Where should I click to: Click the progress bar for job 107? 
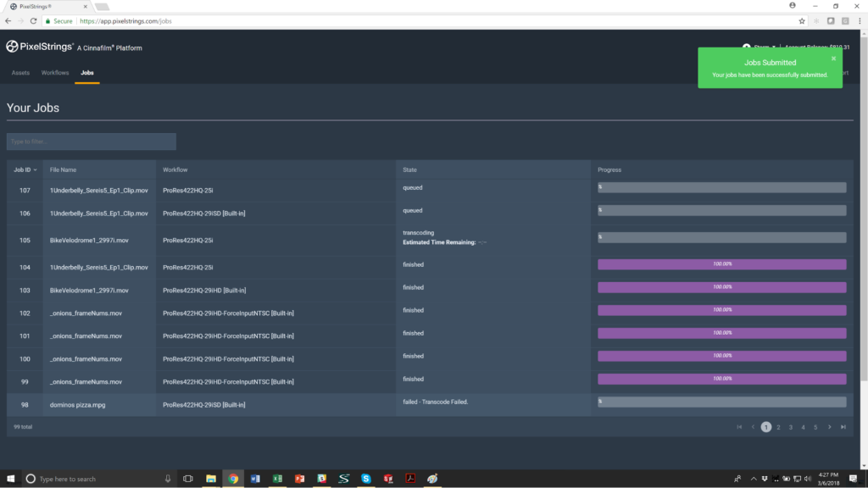pyautogui.click(x=722, y=187)
